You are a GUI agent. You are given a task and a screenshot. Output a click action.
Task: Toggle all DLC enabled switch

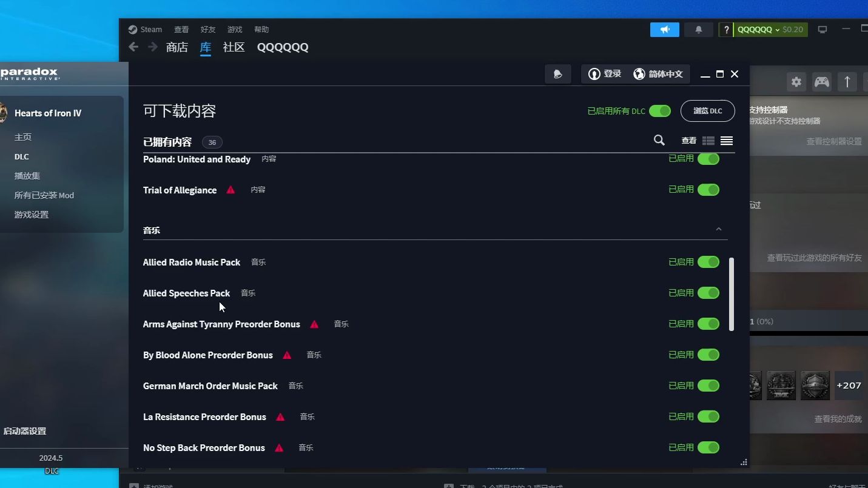coord(660,111)
